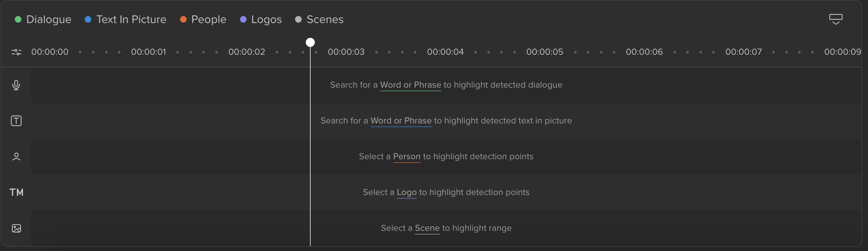This screenshot has width=868, height=251.
Task: Jump to 00:00:01 on the time ruler
Action: pos(149,52)
